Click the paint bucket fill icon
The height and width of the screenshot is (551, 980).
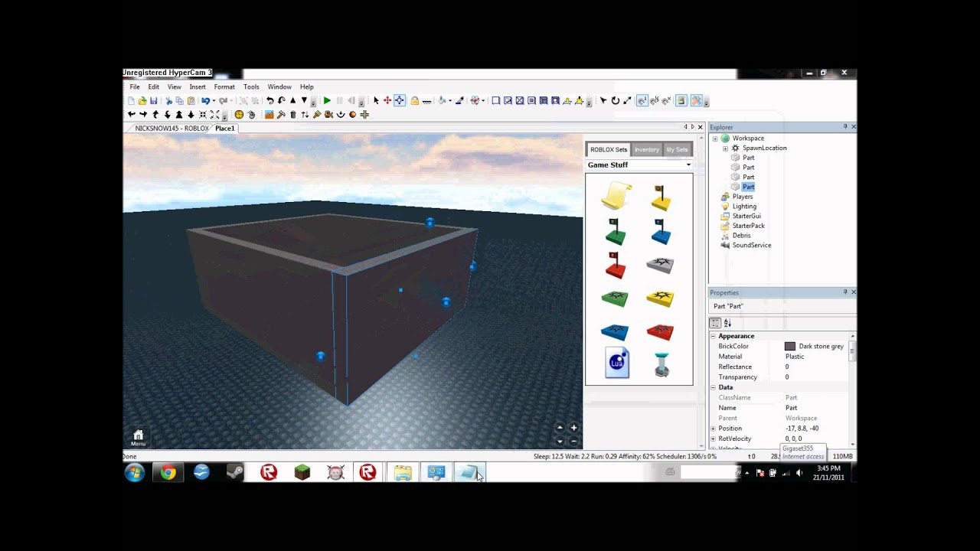click(442, 101)
